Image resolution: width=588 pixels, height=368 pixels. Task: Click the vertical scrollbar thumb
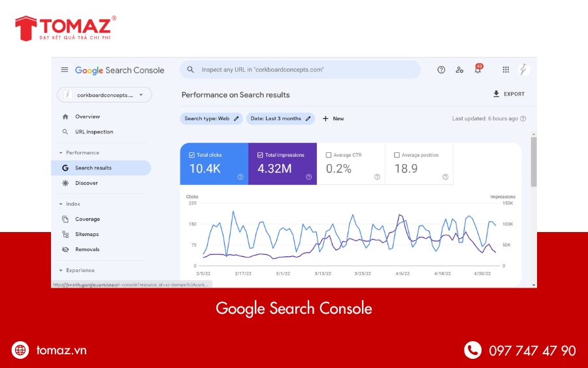(x=534, y=161)
